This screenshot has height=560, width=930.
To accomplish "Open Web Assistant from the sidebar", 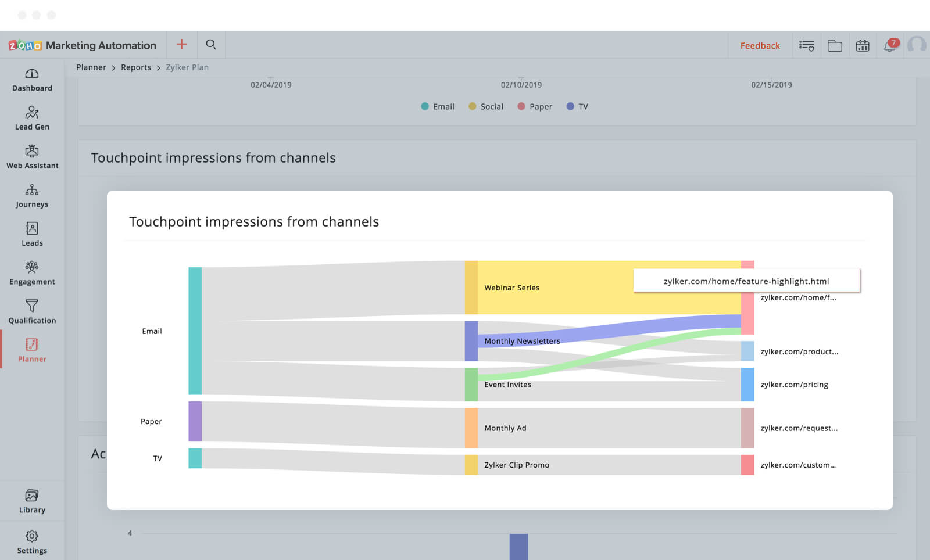I will [x=32, y=157].
